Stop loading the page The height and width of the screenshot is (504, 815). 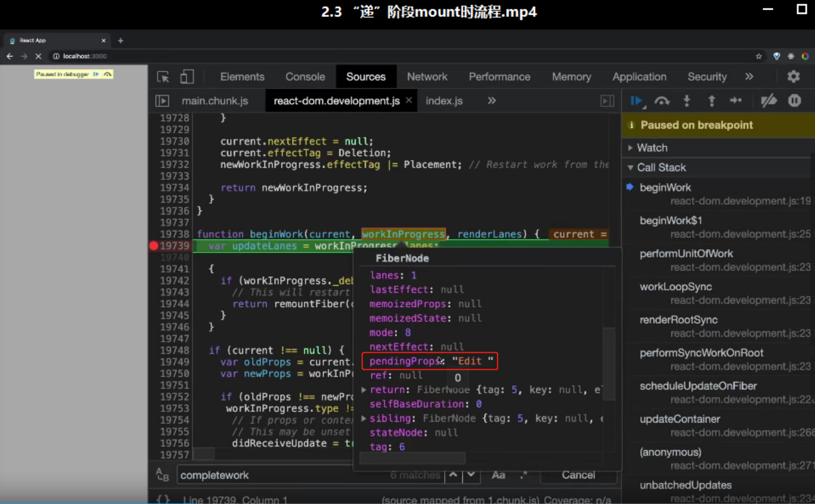point(38,56)
